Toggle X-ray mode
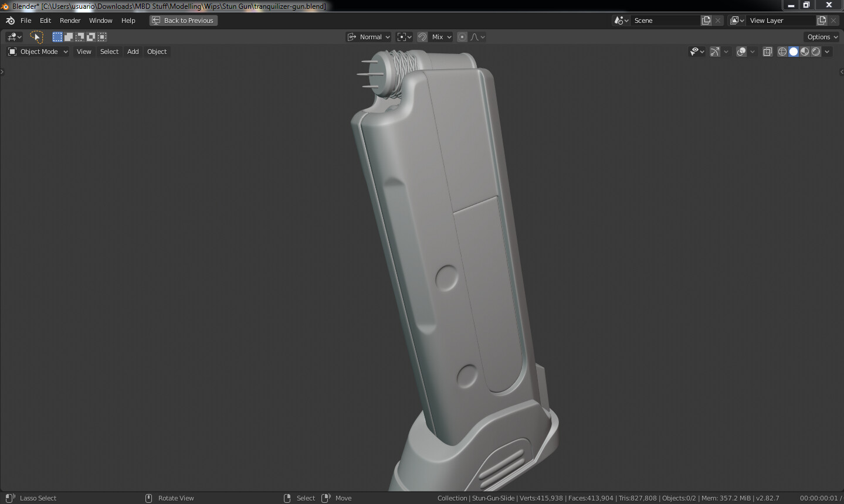 (x=767, y=52)
